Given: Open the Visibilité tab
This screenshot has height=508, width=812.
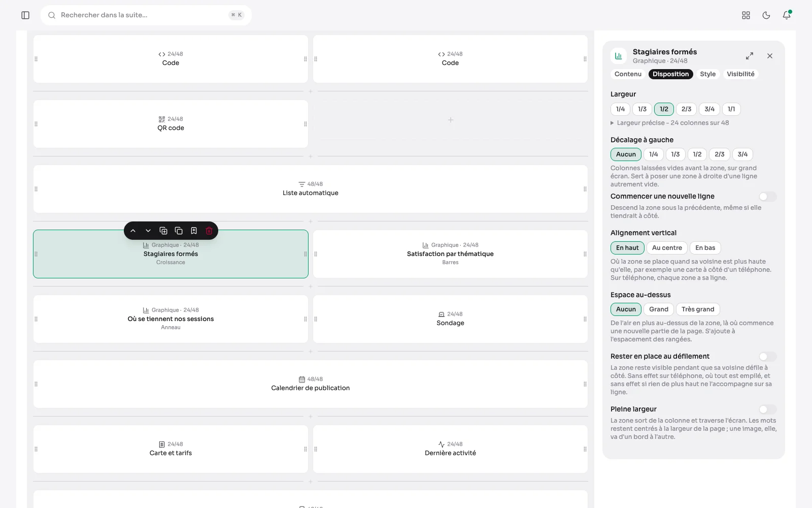Looking at the screenshot, I should [x=740, y=74].
